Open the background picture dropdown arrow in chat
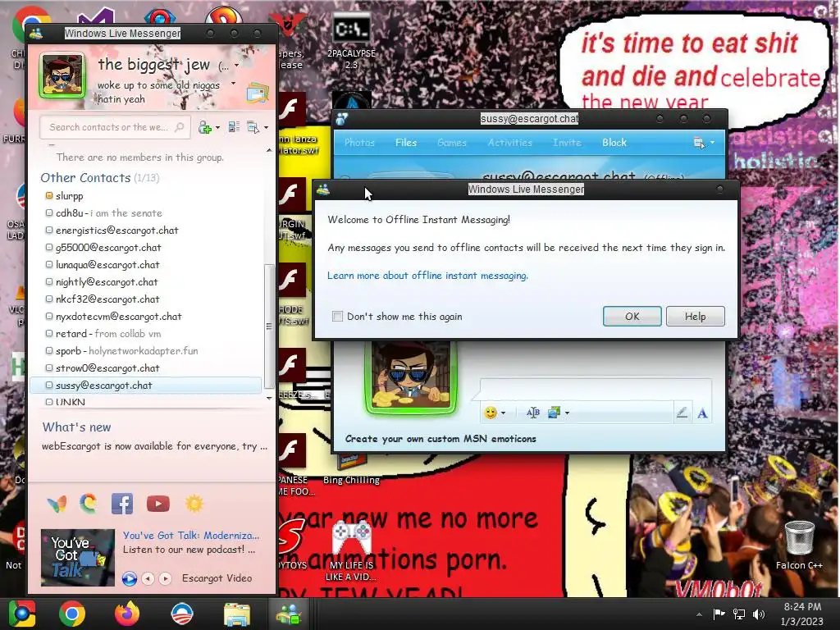The width and height of the screenshot is (840, 630). point(568,413)
